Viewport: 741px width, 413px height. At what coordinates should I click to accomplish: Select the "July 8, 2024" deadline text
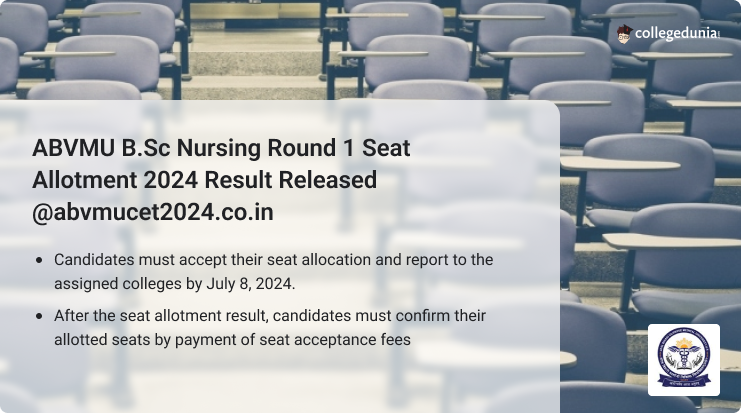(250, 284)
